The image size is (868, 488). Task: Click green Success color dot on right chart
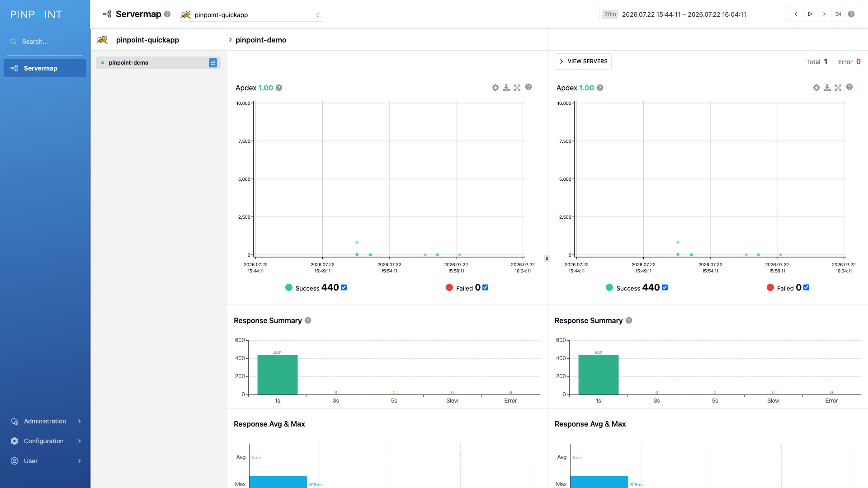pos(609,287)
